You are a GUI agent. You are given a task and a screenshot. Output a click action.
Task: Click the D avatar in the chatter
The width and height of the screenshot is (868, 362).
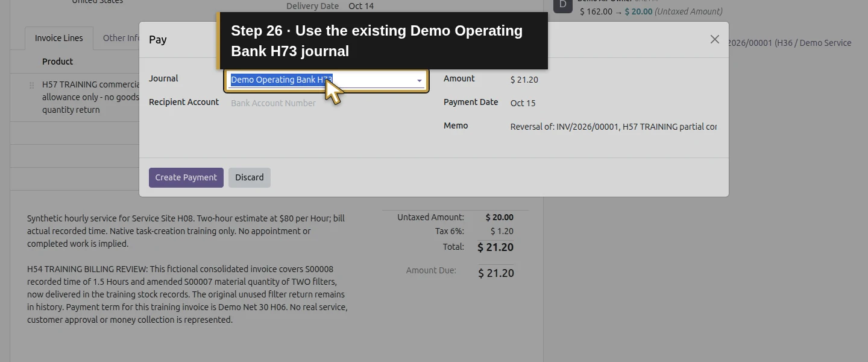[x=563, y=5]
